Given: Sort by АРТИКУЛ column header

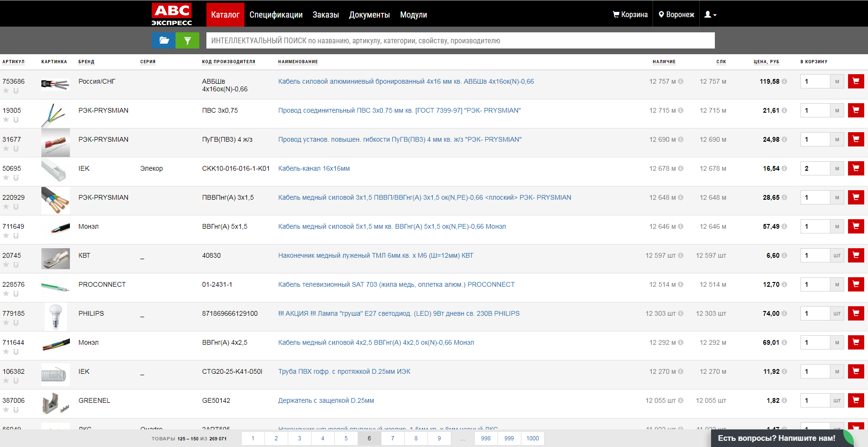Looking at the screenshot, I should [x=13, y=62].
